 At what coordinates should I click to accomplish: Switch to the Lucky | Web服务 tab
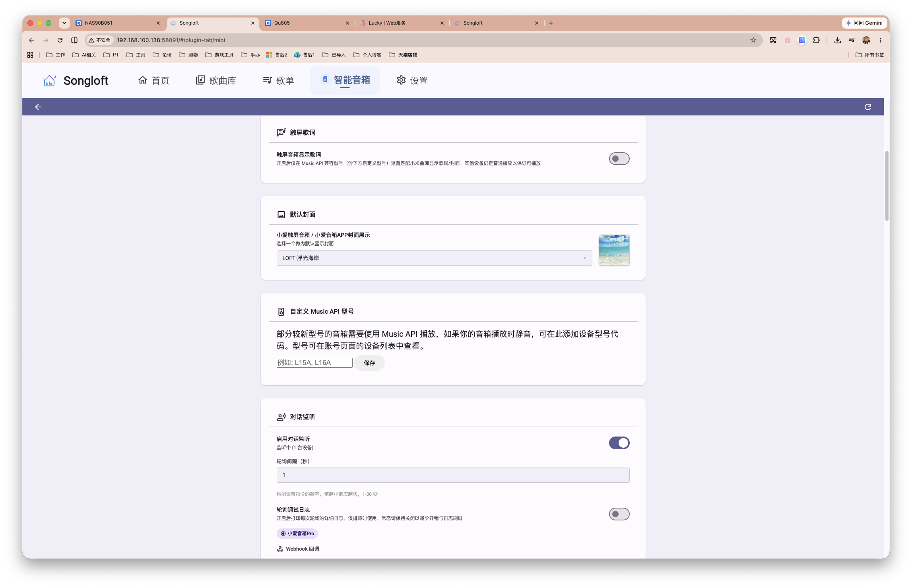click(x=402, y=23)
